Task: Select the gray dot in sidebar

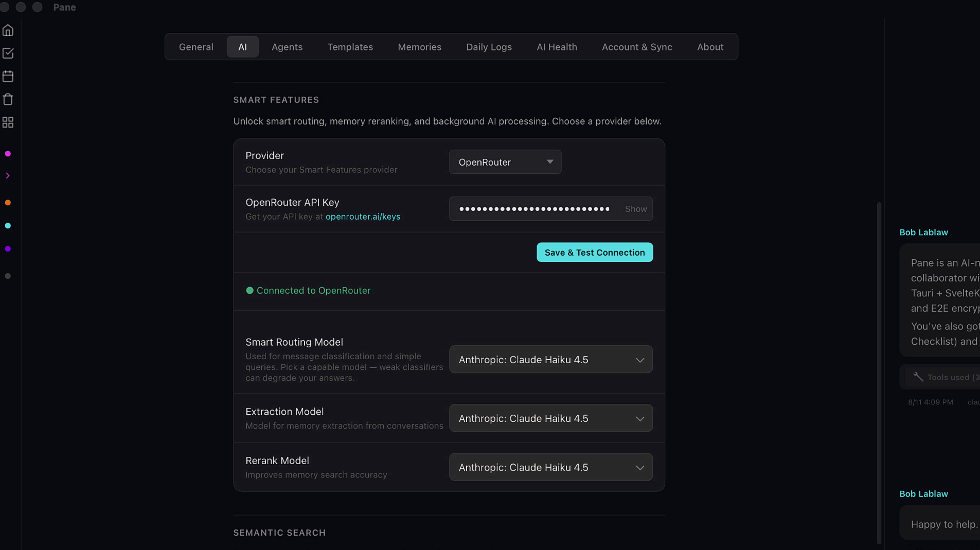Action: [x=8, y=276]
